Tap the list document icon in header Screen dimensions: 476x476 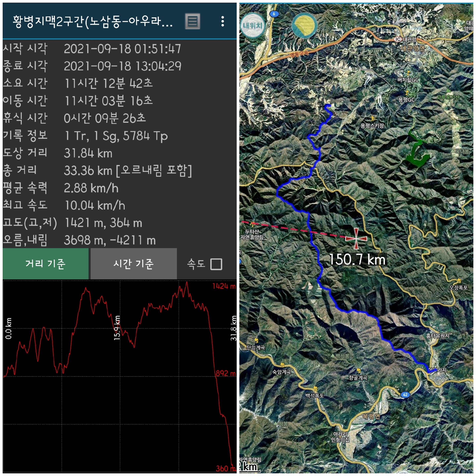pyautogui.click(x=192, y=21)
